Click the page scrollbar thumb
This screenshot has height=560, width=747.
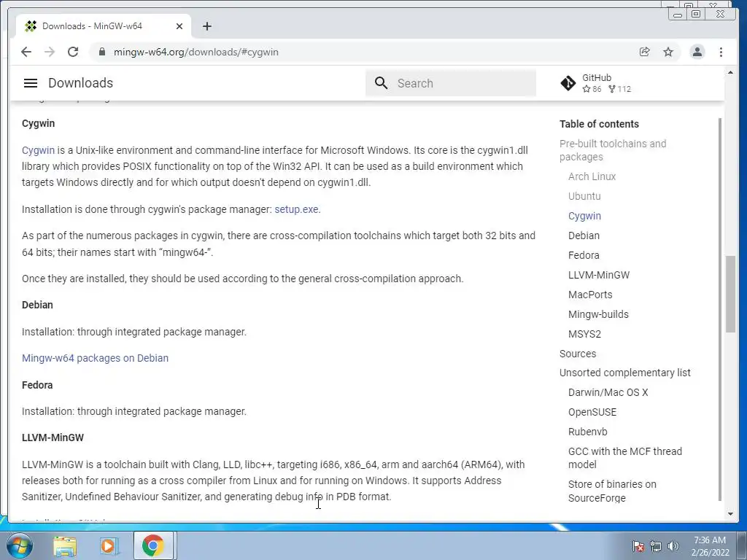730,294
